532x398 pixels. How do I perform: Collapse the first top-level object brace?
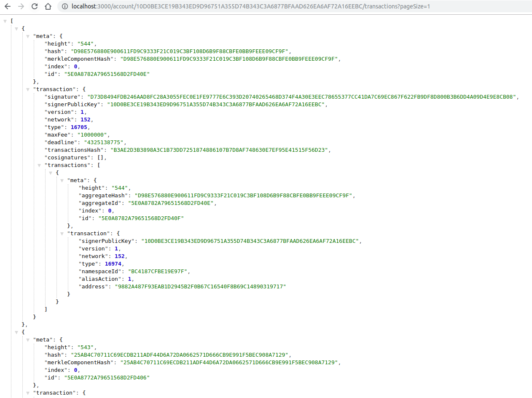tap(17, 29)
